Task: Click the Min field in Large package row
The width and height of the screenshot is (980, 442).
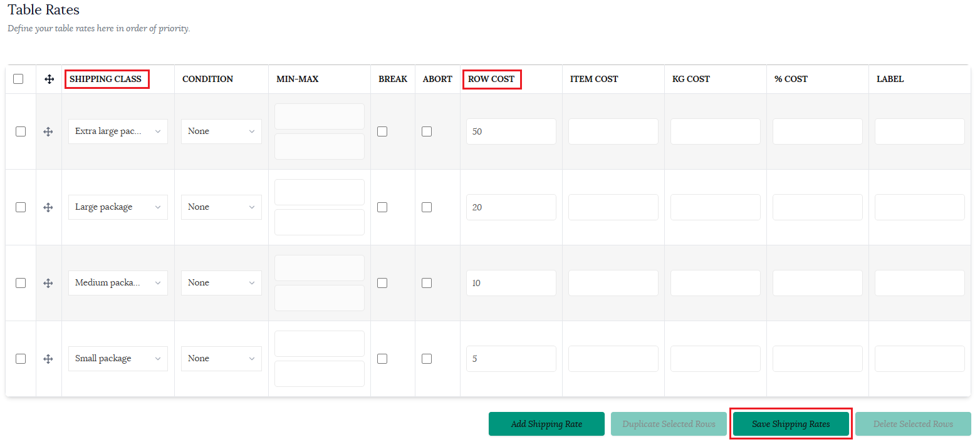Action: pos(320,192)
